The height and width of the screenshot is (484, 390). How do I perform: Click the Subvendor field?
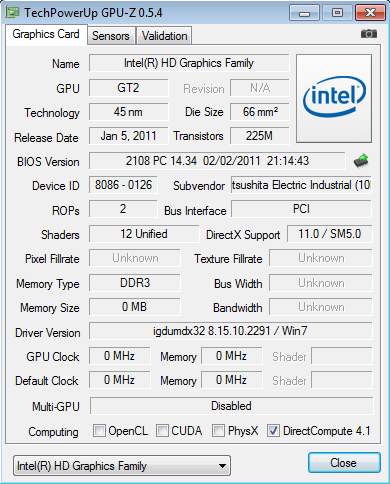(301, 185)
